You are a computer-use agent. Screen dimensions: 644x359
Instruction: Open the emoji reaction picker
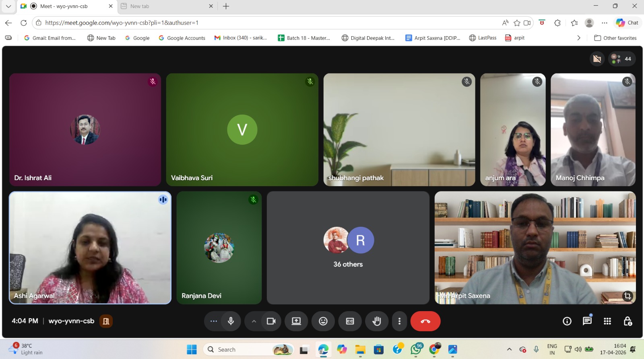point(323,321)
